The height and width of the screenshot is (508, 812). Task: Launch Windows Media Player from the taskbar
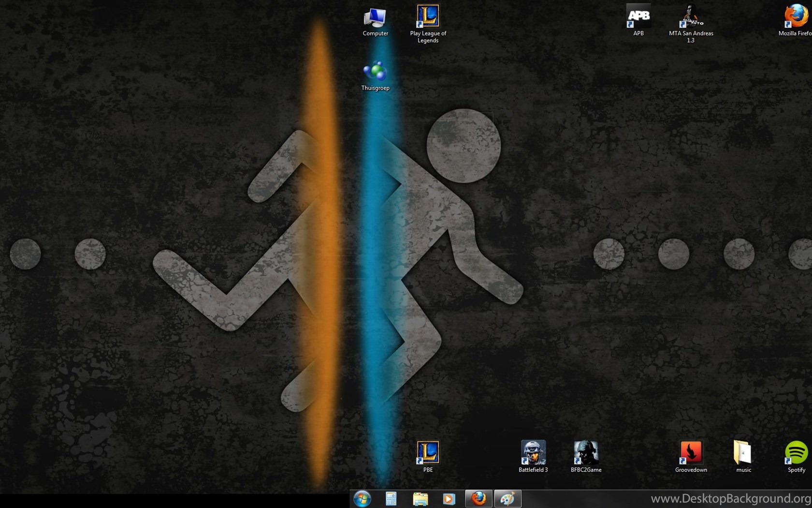pyautogui.click(x=449, y=499)
